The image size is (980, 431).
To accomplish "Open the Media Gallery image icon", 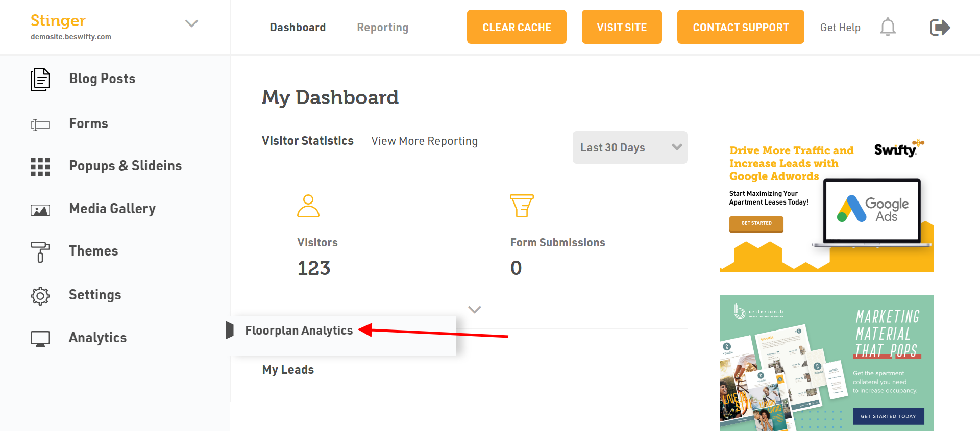I will (40, 210).
